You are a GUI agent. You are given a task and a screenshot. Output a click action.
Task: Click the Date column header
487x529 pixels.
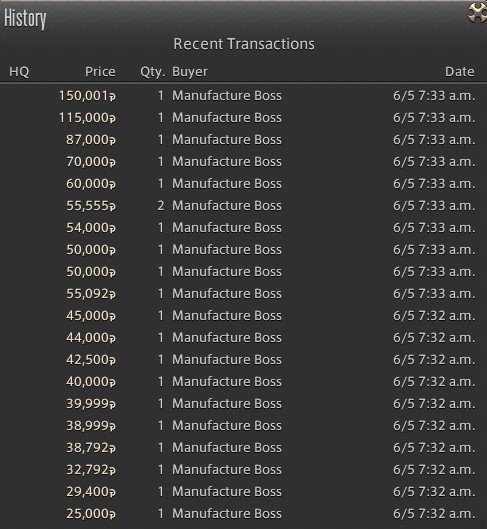pos(460,72)
